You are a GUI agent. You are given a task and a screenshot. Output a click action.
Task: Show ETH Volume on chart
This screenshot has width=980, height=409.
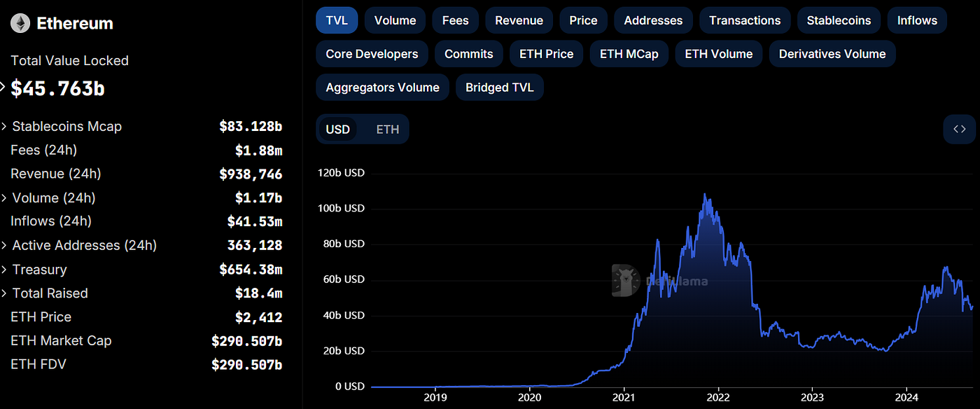coord(718,54)
